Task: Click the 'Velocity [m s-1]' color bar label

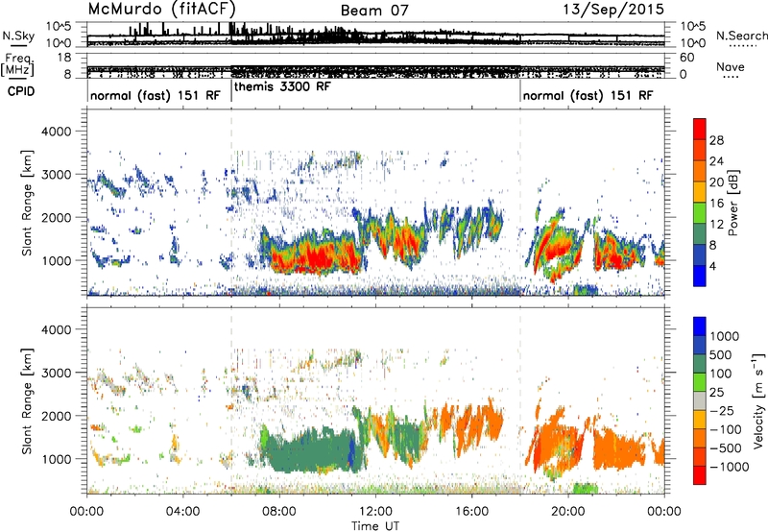Action: coord(758,400)
